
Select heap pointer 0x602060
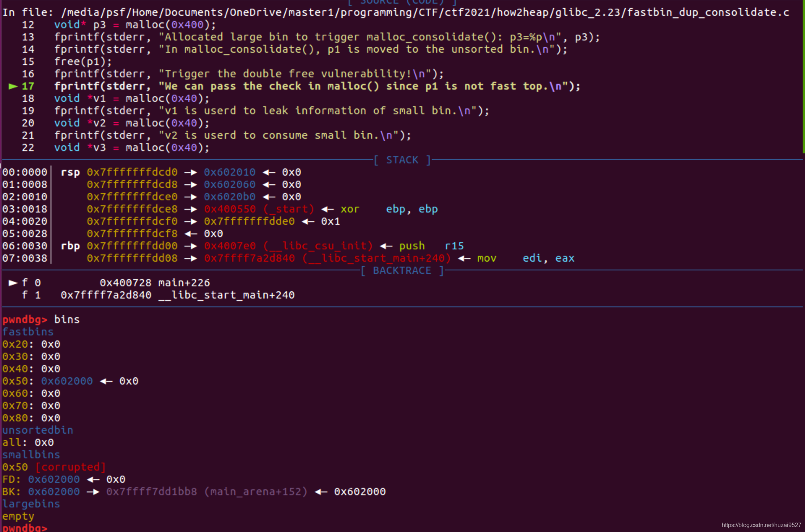click(x=230, y=185)
